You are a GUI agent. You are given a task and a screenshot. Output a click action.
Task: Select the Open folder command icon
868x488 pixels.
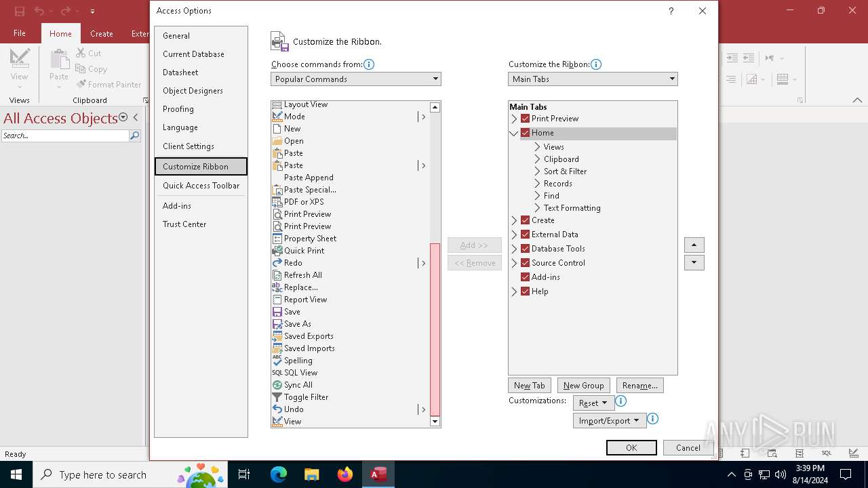point(277,141)
